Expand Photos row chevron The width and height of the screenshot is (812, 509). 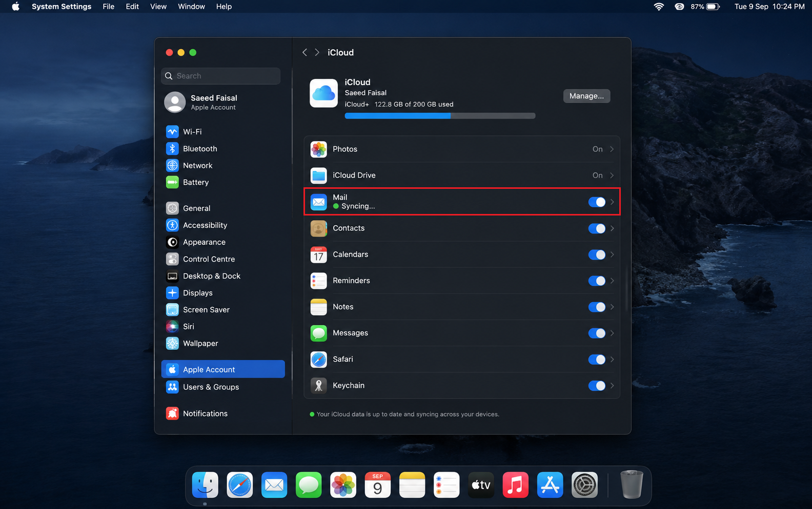point(612,149)
